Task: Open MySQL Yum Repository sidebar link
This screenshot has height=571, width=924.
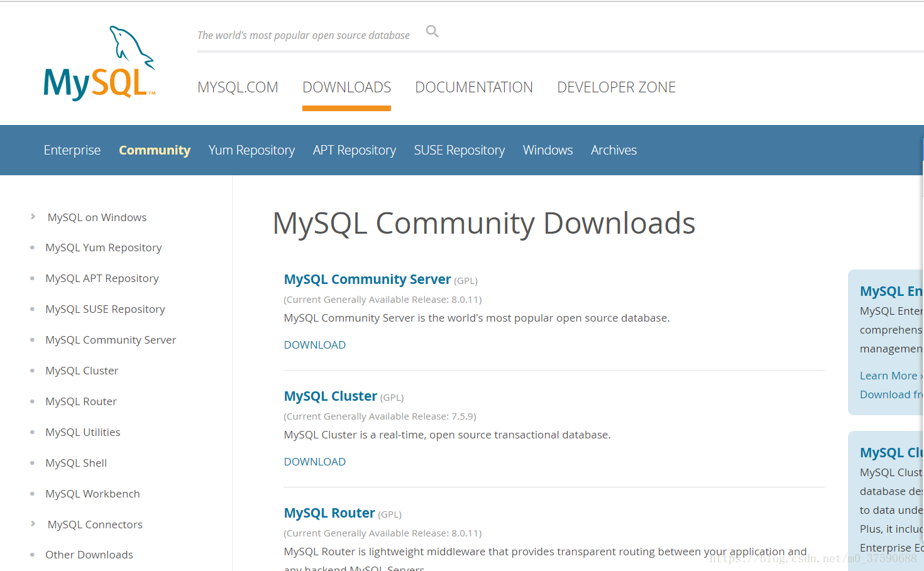Action: point(104,247)
